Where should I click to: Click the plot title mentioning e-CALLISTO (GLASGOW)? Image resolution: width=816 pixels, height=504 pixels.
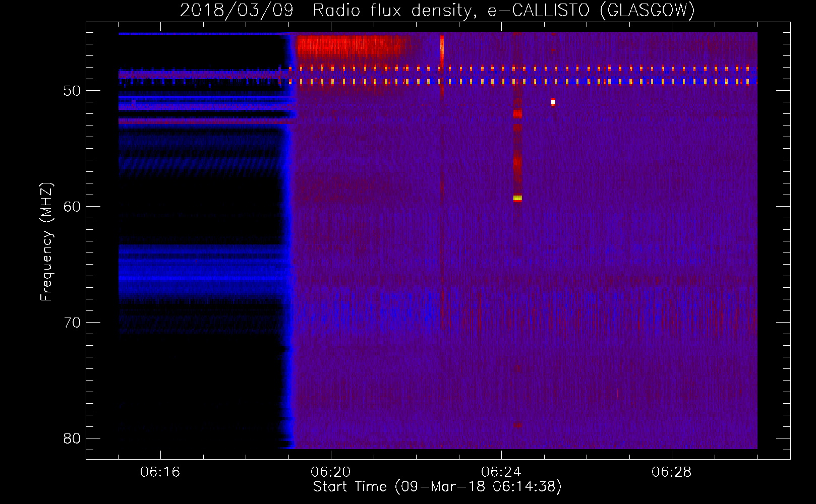click(x=437, y=10)
